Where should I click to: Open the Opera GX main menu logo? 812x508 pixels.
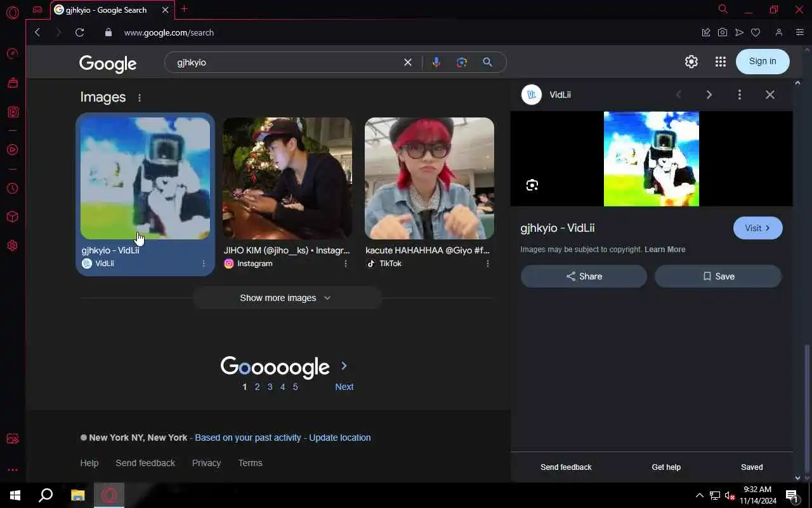click(x=12, y=13)
